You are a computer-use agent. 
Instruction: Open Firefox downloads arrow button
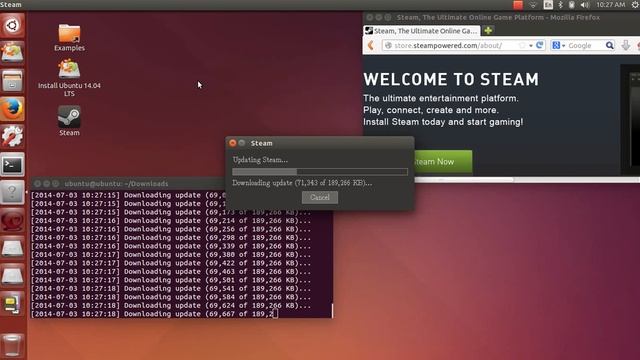pyautogui.click(x=626, y=45)
